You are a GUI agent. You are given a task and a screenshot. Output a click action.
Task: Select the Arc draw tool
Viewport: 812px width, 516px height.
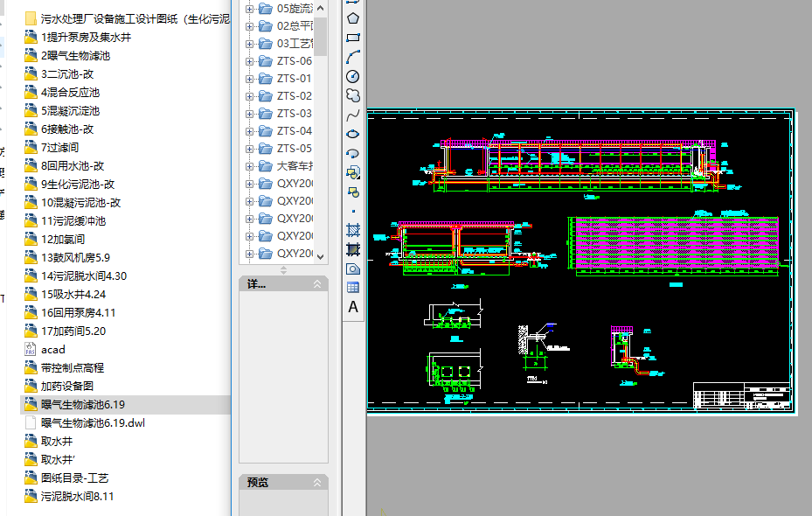(352, 57)
